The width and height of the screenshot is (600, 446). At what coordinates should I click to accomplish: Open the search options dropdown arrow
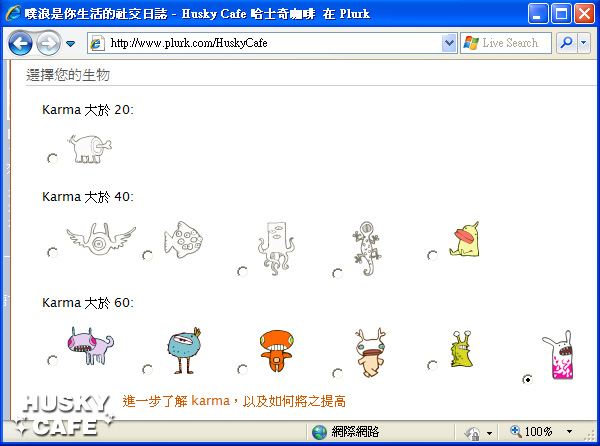[584, 43]
